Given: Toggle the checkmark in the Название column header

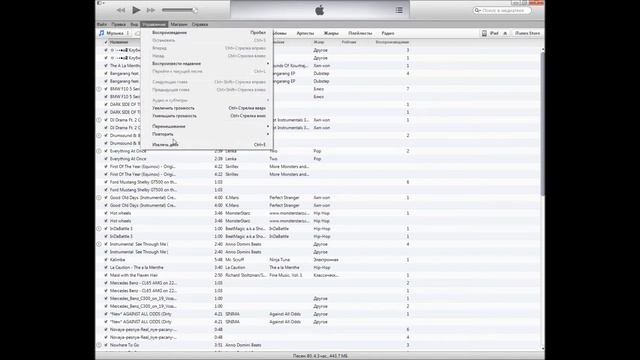Looking at the screenshot, I should (x=106, y=42).
